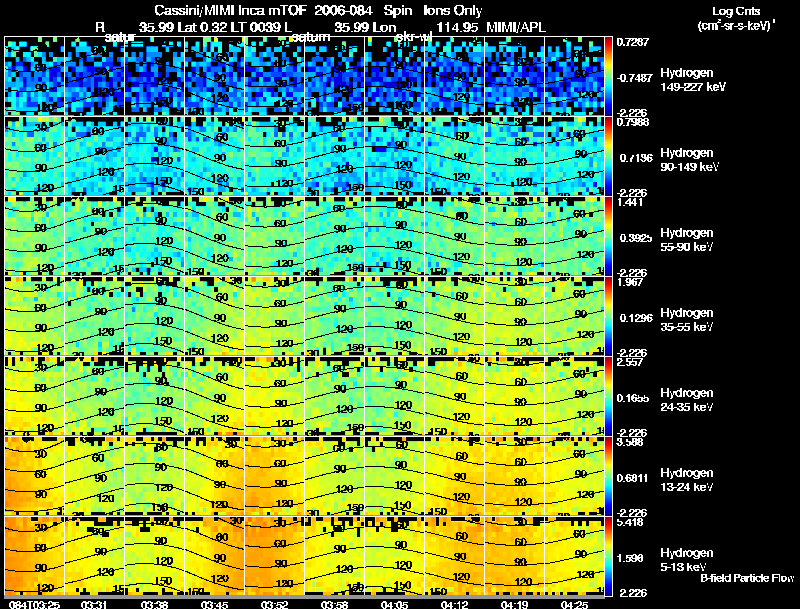800x609 pixels.
Task: Click the '(cm²-sr-s-keV)' units label
Action: (x=736, y=25)
